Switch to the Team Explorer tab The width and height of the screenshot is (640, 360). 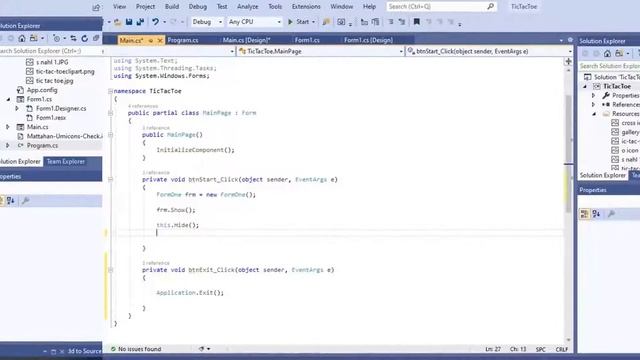[x=65, y=162]
